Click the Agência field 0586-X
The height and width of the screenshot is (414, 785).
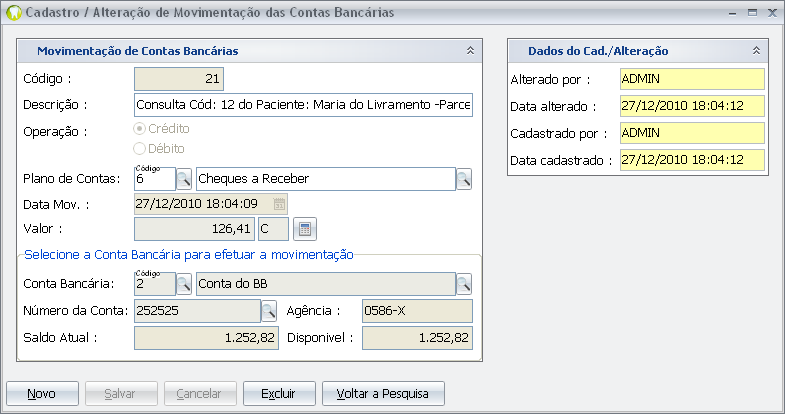417,311
